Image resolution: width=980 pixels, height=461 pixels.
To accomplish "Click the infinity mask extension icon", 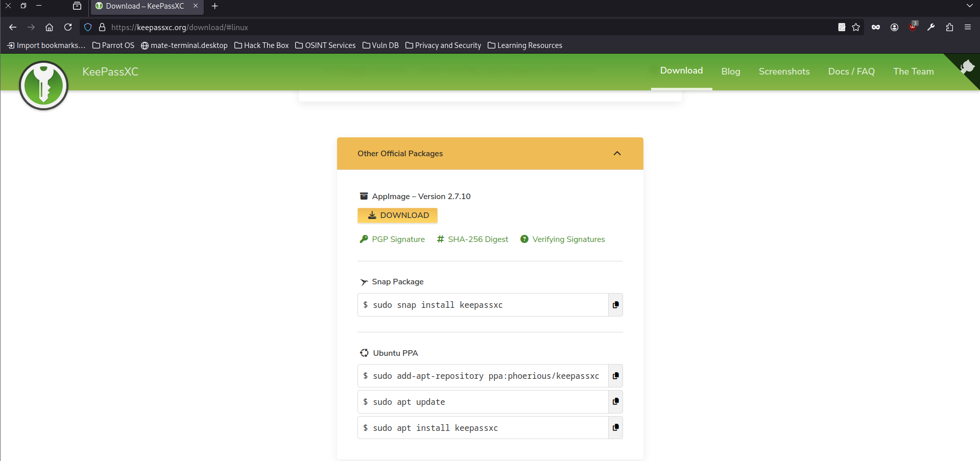I will 876,27.
